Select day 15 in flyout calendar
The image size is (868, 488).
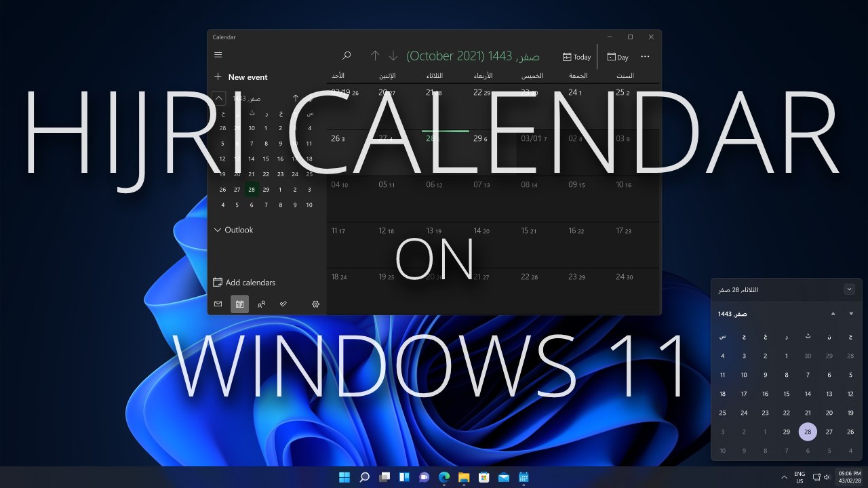pos(787,394)
